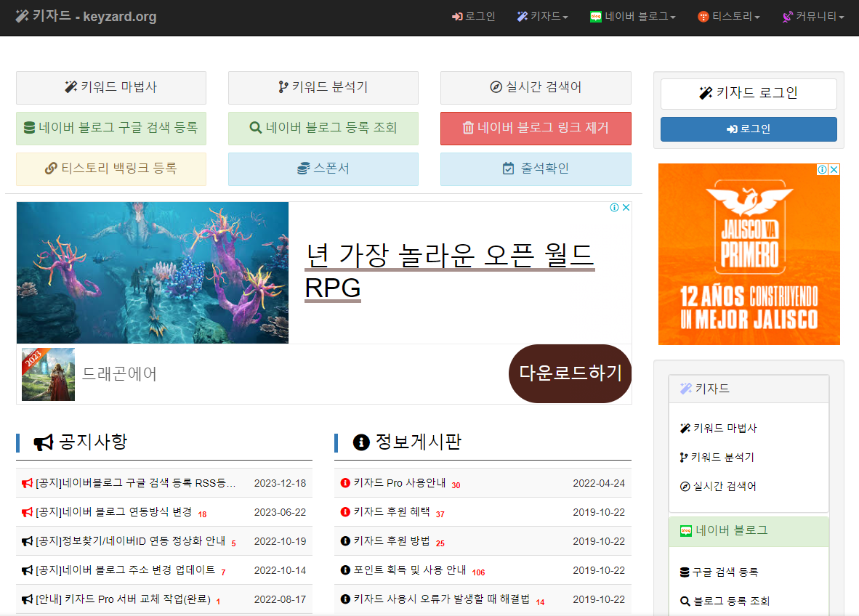The width and height of the screenshot is (859, 616).
Task: Open the 실시간 검색어 button
Action: (536, 88)
